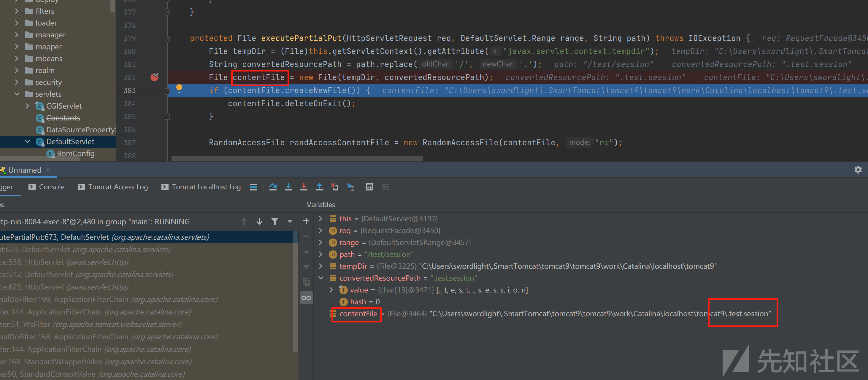Expand the CGIServlet class node
The height and width of the screenshot is (380, 868).
tap(27, 106)
